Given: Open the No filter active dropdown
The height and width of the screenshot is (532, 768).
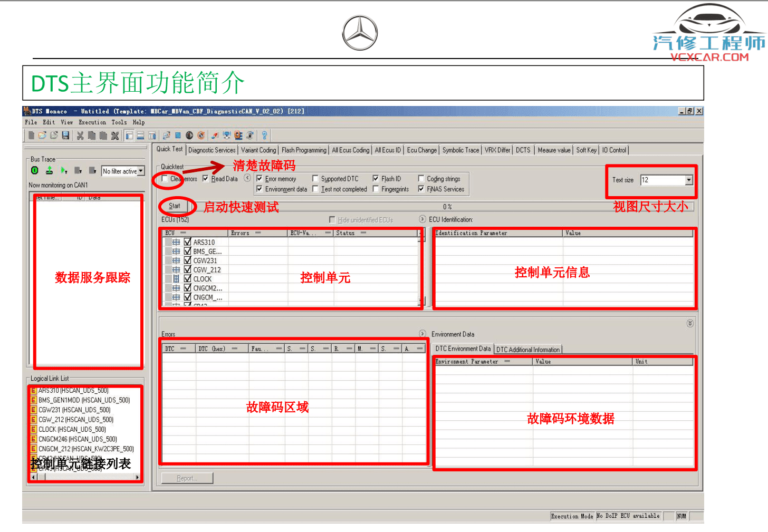Looking at the screenshot, I should [x=141, y=171].
